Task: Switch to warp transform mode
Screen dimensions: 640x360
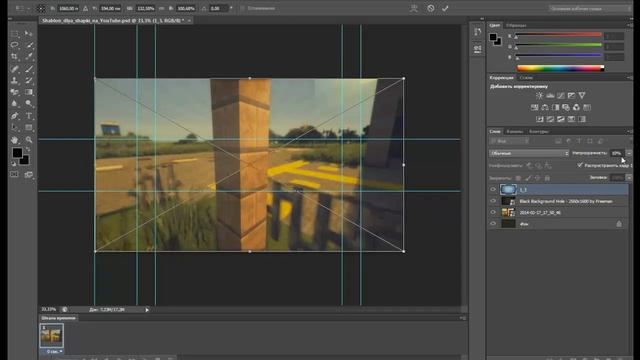Action: 414,8
